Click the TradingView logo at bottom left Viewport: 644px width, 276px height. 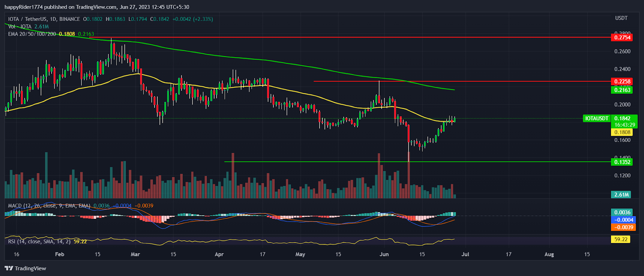point(25,268)
